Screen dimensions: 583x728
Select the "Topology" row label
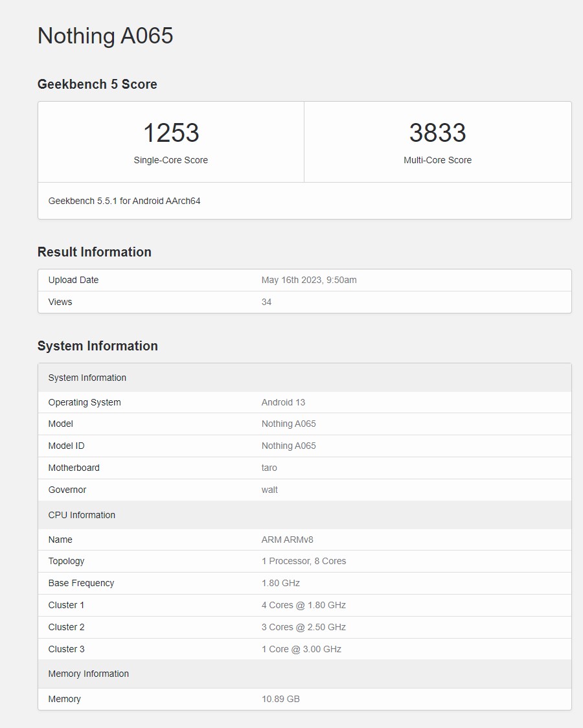[x=66, y=562]
